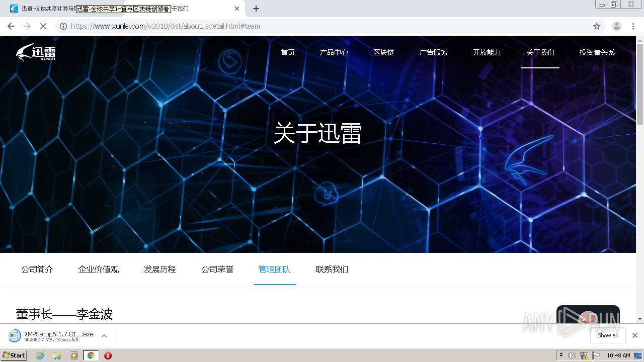
Task: Click the Chrome icon in the taskbar
Action: pos(91,355)
